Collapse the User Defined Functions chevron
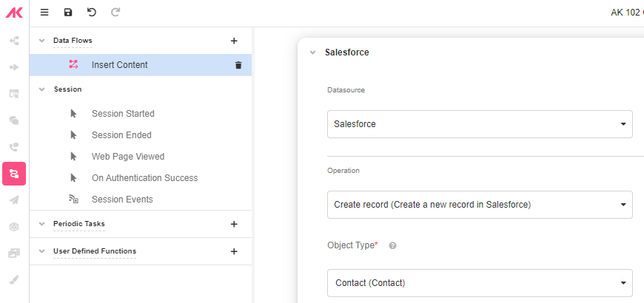 (41, 251)
